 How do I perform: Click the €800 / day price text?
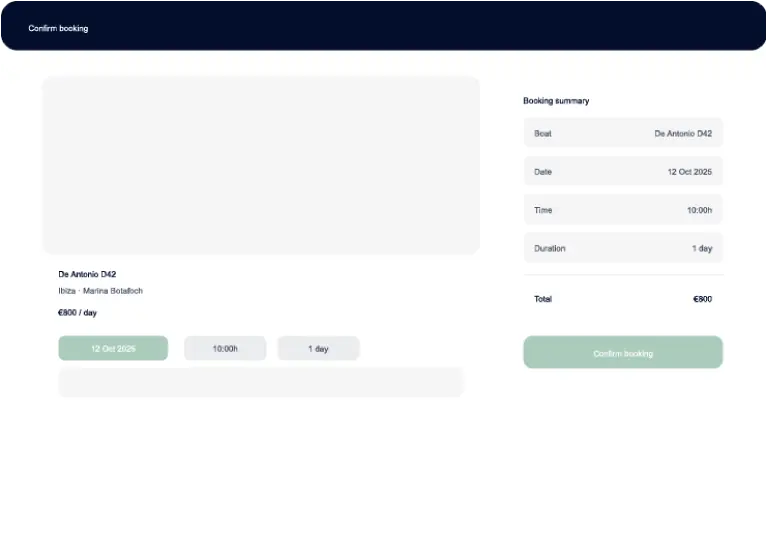point(77,313)
